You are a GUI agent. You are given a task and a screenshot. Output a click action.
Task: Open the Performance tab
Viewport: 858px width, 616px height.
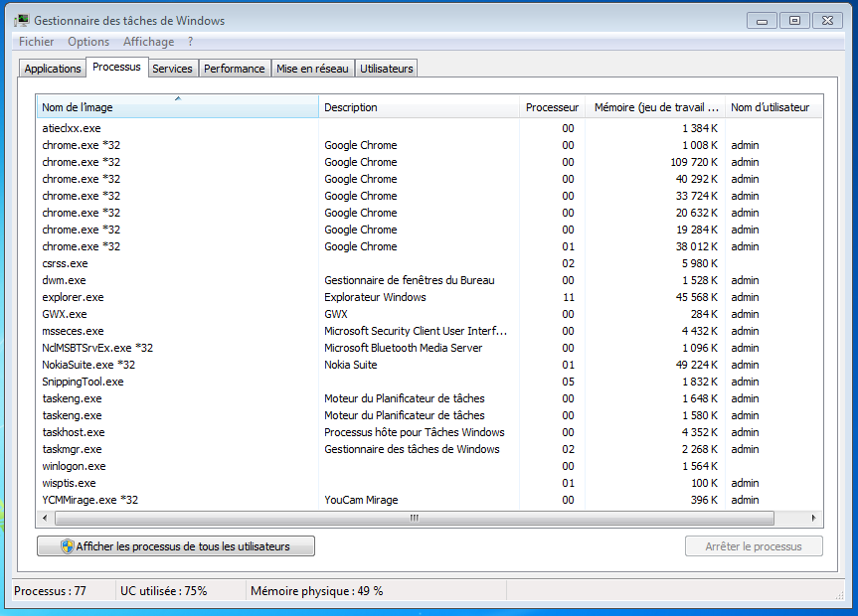point(235,69)
